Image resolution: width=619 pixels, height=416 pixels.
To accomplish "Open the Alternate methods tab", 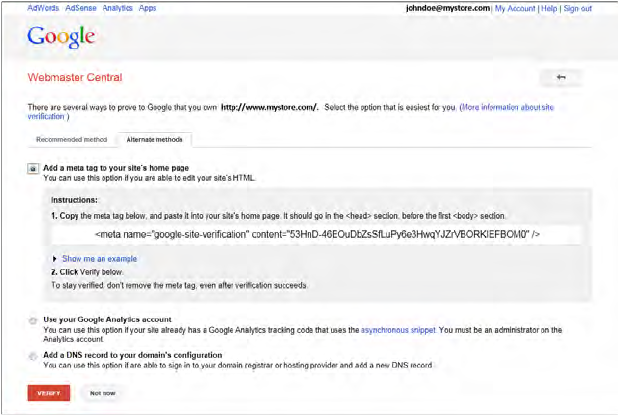I will point(154,140).
